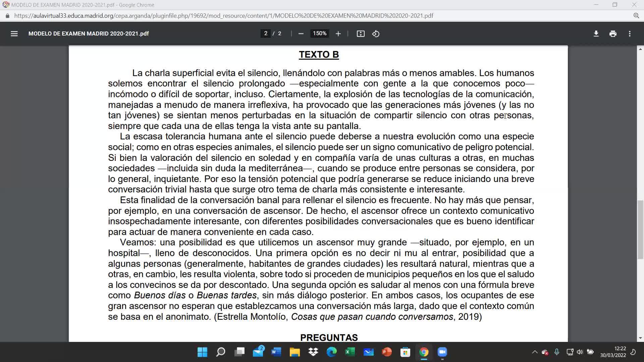Show hidden system tray icons chevron
The height and width of the screenshot is (362, 644).
(535, 352)
